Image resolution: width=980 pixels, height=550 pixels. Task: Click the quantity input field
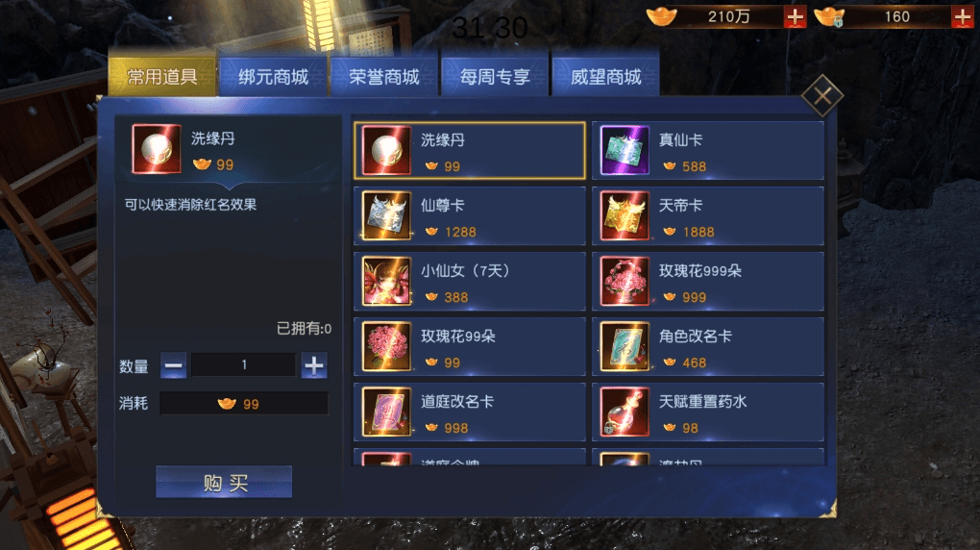tap(244, 364)
